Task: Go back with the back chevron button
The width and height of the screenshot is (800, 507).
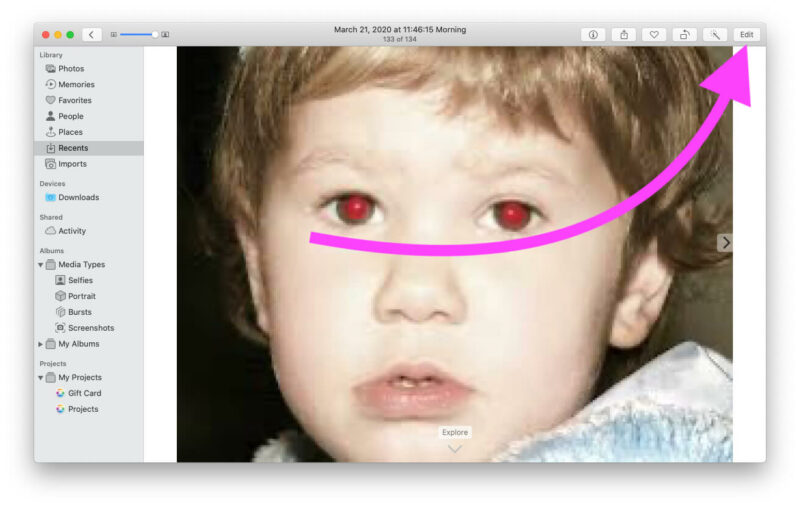Action: 91,34
